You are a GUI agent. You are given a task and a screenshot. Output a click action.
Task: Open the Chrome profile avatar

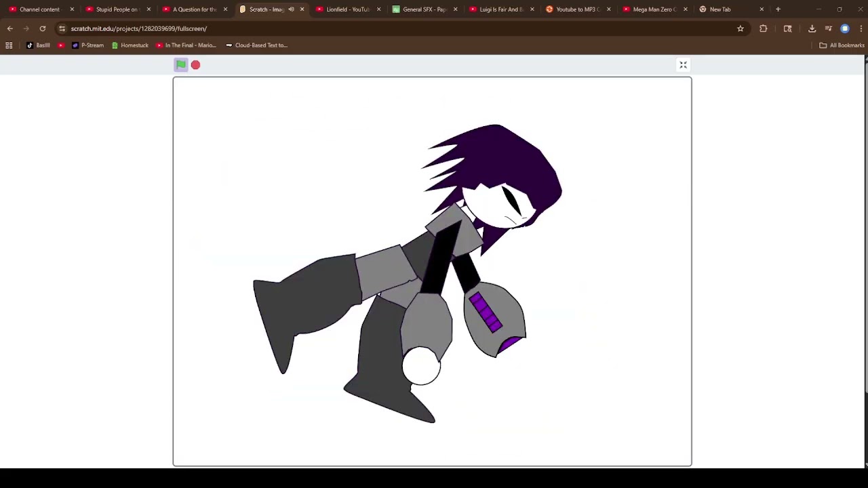(845, 28)
